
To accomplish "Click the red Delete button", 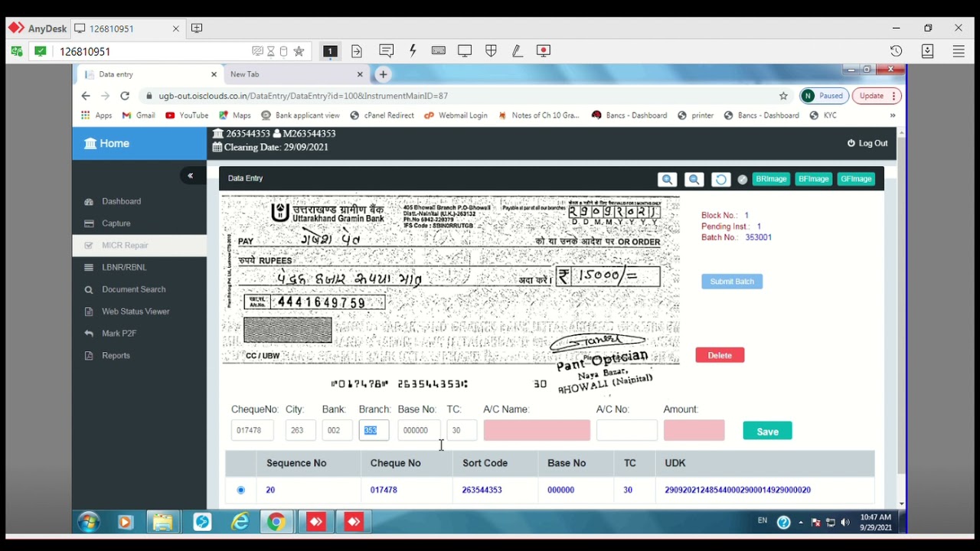I will point(720,355).
